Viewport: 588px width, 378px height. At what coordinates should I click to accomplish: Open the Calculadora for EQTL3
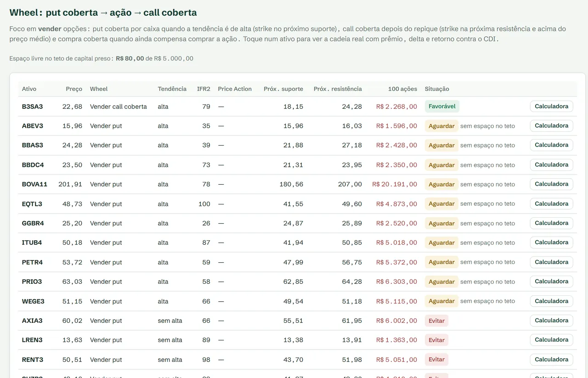coord(551,204)
